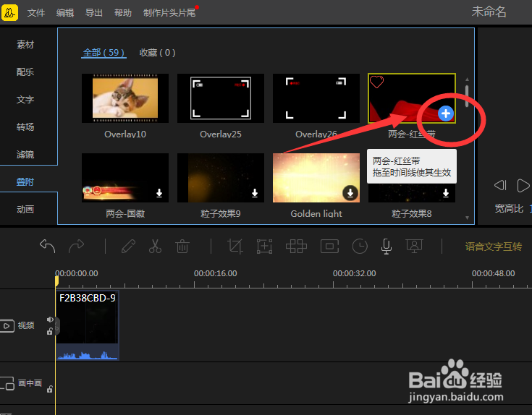Download the 两会-国徽 overlay
The image size is (532, 415).
coord(159,193)
